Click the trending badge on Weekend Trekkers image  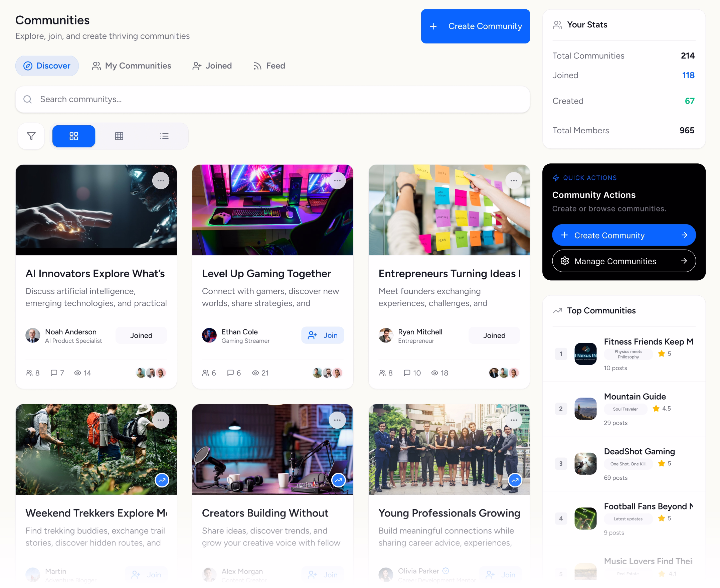(x=162, y=480)
